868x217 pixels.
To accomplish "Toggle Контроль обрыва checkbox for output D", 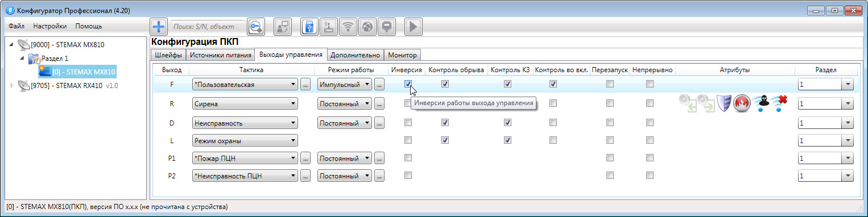I will click(x=445, y=122).
